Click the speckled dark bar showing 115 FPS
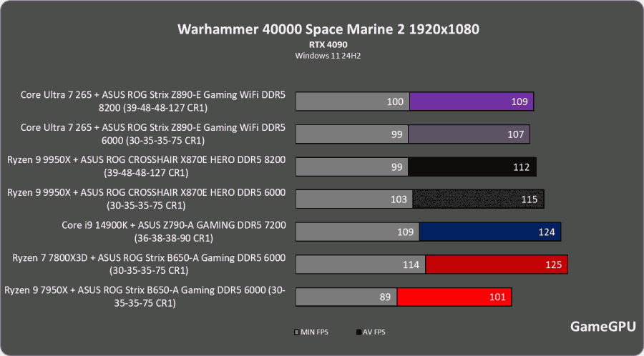Image resolution: width=644 pixels, height=356 pixels. click(479, 199)
